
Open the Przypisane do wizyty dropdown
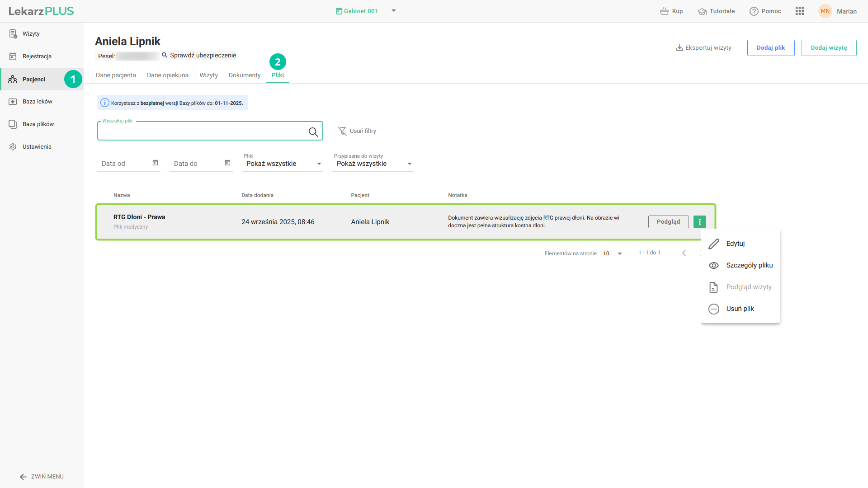(373, 164)
